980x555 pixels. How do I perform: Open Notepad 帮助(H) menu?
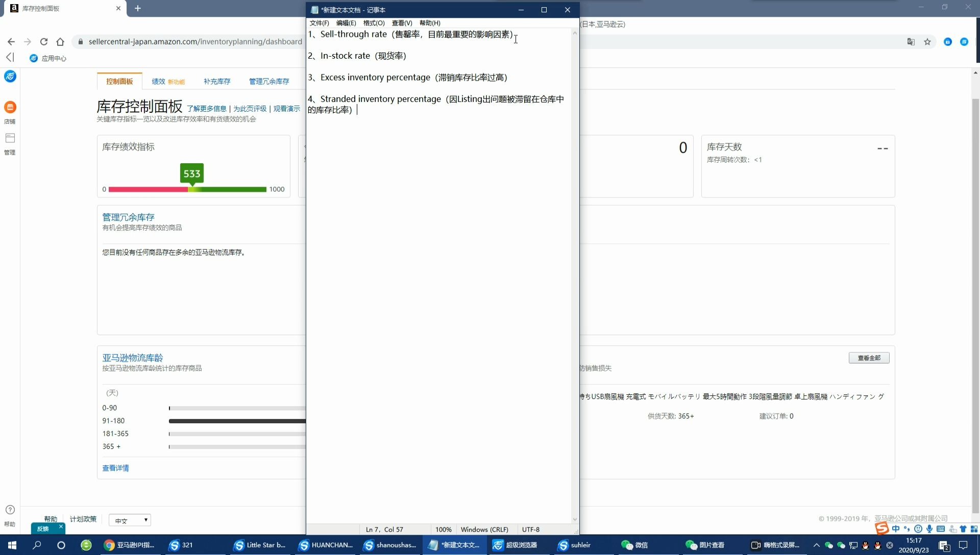pos(430,23)
